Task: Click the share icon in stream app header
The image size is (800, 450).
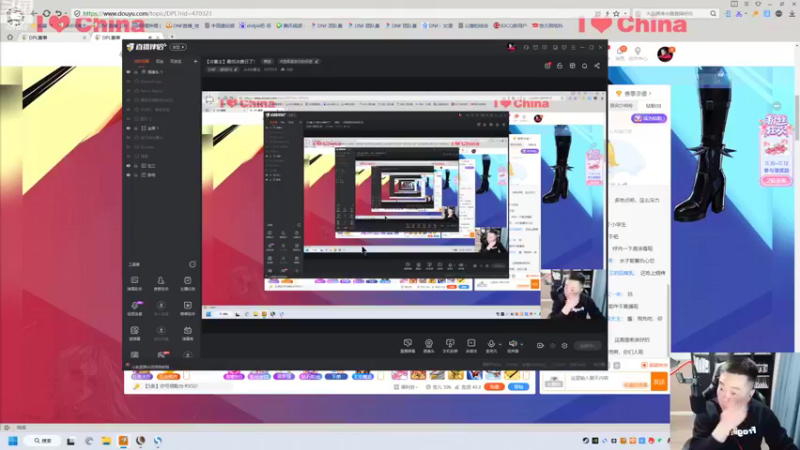Action: (597, 66)
